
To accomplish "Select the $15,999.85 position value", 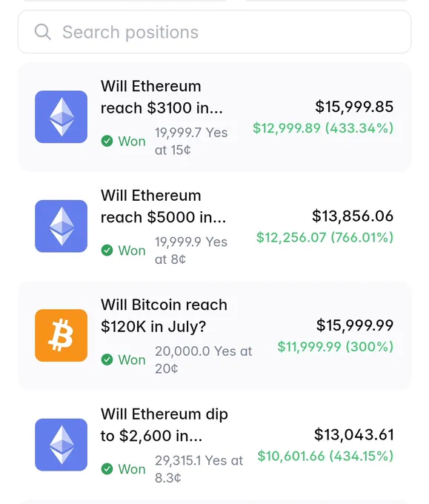I will coord(354,107).
